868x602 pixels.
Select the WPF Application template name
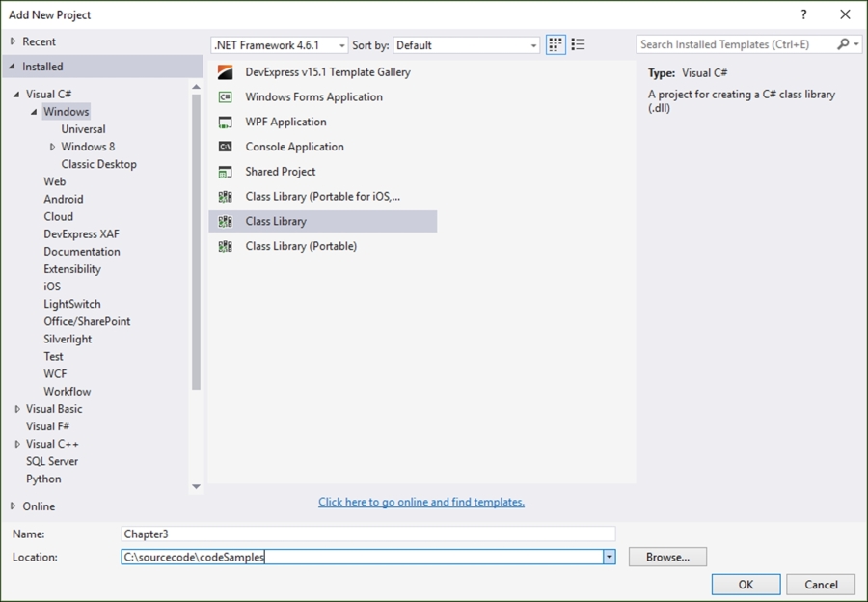tap(285, 122)
